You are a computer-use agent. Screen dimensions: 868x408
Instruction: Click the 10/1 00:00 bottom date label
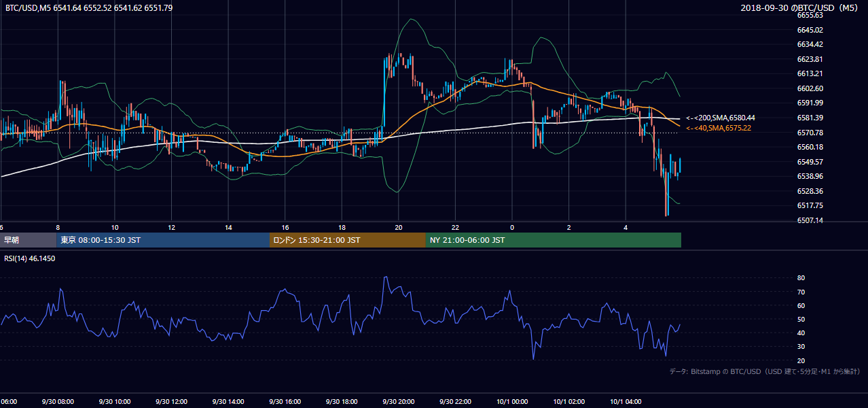(512, 402)
